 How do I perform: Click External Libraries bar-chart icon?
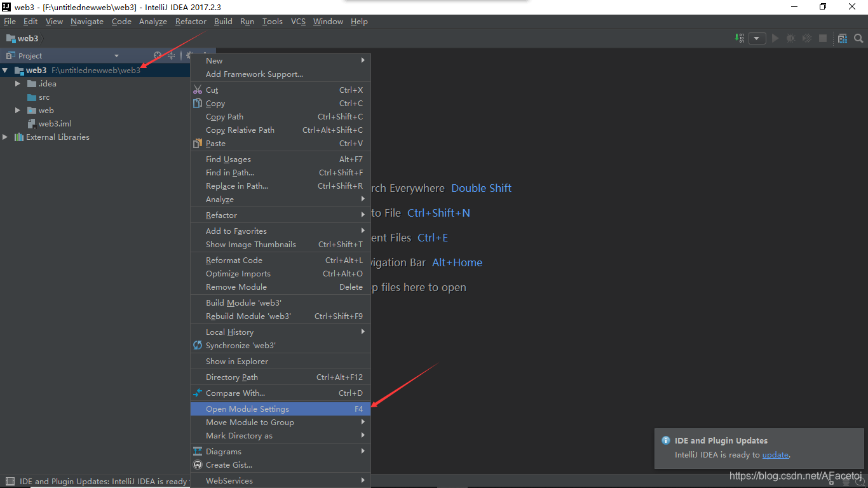19,137
